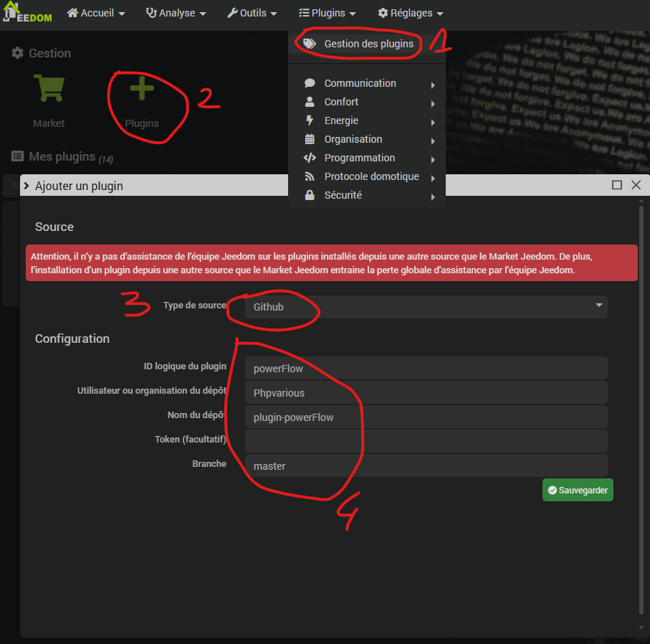The image size is (650, 644).
Task: Click the Organisation calendar icon
Action: (310, 139)
